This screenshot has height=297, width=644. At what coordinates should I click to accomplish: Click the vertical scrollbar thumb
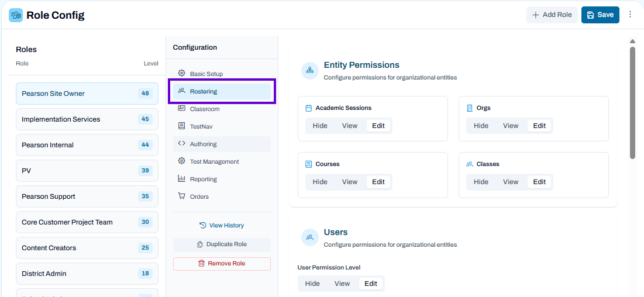coord(632,102)
